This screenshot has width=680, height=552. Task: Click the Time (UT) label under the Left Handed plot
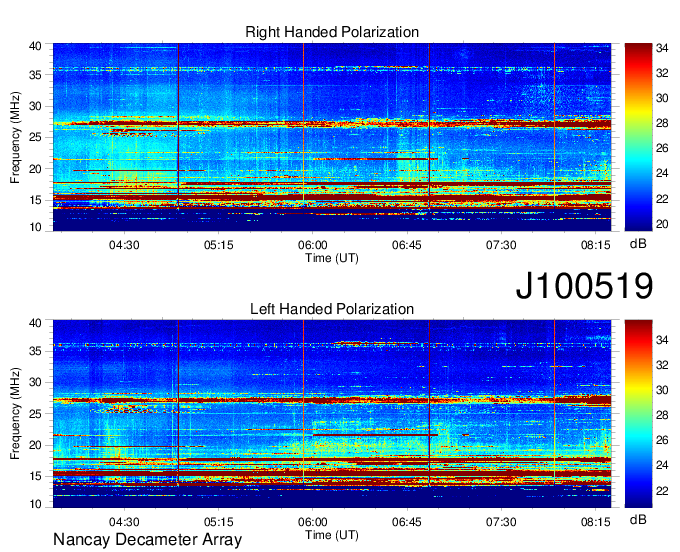click(x=332, y=535)
